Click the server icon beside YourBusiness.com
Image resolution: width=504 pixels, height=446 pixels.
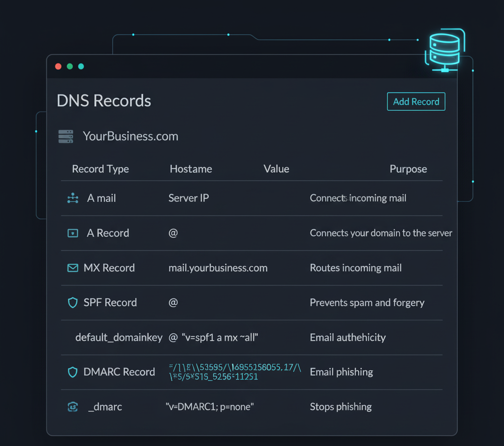click(x=65, y=136)
